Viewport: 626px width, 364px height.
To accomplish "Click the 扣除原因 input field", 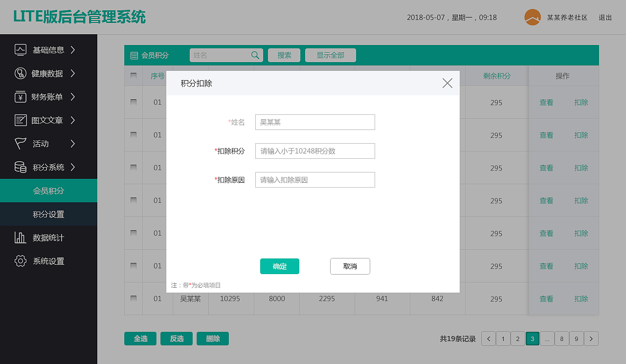I will tap(315, 180).
